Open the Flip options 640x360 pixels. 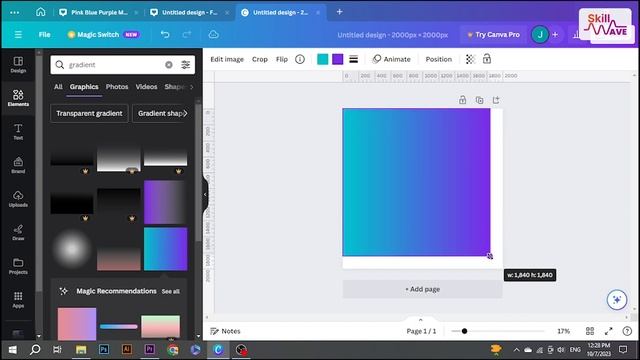pyautogui.click(x=282, y=59)
